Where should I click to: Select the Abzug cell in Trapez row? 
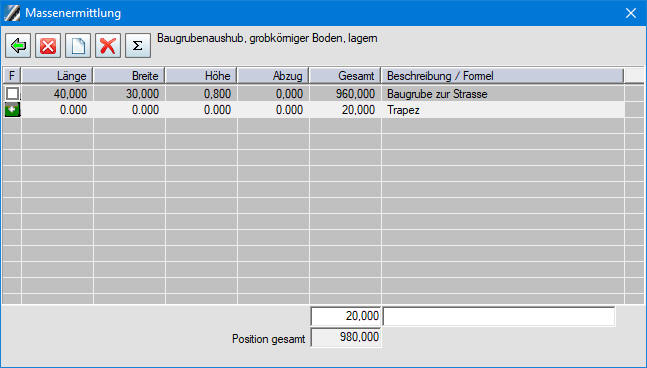point(273,110)
